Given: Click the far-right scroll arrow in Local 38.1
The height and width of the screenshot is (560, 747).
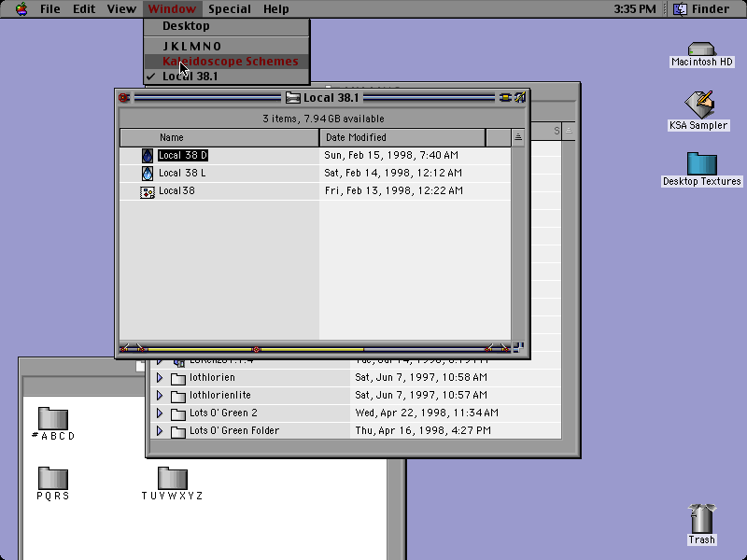Looking at the screenshot, I should (504, 349).
